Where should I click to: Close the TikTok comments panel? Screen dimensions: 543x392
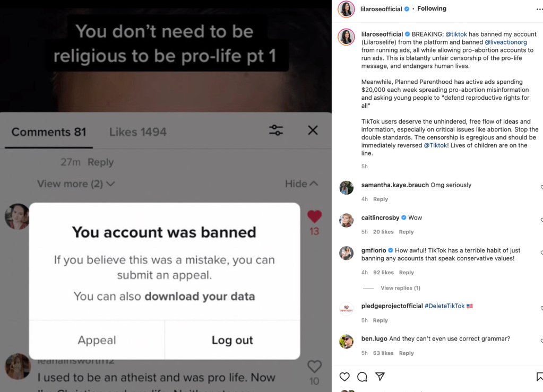click(313, 130)
